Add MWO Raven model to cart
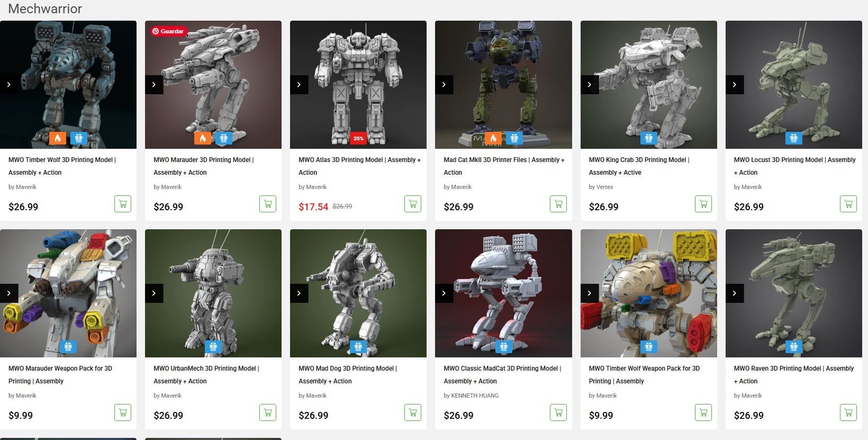The height and width of the screenshot is (440, 868). pos(848,412)
